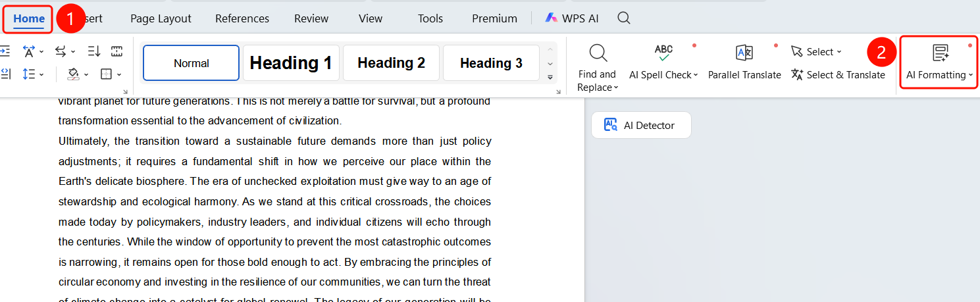Click the AI Spell Check ABC icon
Viewport: 980px width, 302px height.
tap(663, 53)
